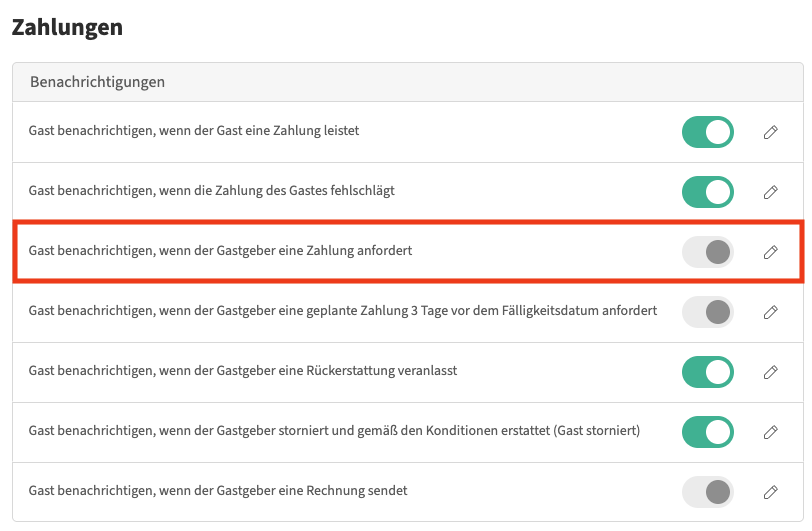Open editor for 'Rückerstattung veranlasst' notification
Screen dimensions: 812x531
tap(770, 372)
